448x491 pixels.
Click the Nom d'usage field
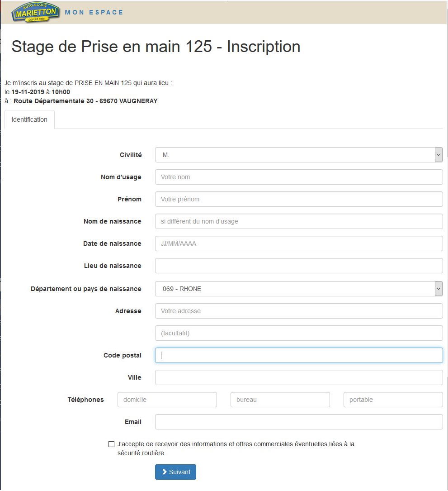(x=298, y=177)
